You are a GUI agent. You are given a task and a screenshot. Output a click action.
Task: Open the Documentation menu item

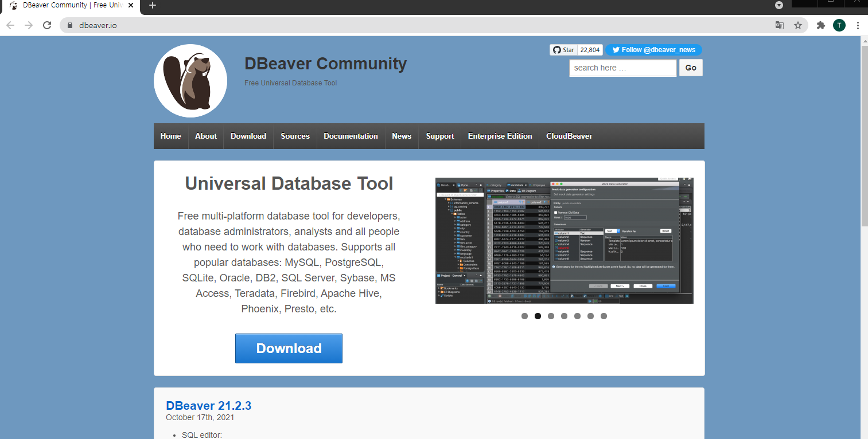coord(351,136)
